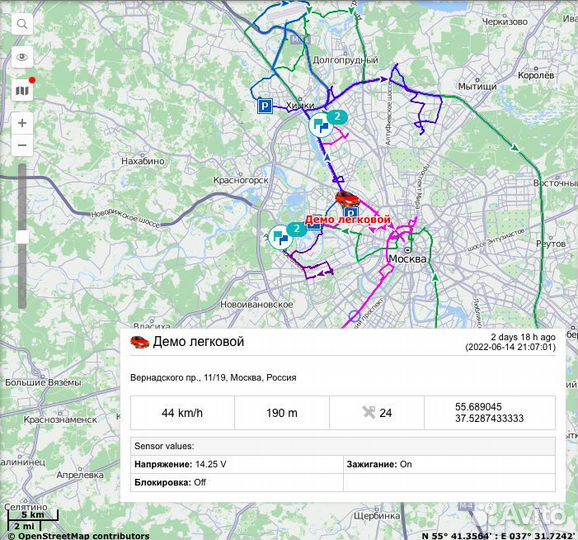
Task: Click the parking marker near Химки
Action: point(265,106)
